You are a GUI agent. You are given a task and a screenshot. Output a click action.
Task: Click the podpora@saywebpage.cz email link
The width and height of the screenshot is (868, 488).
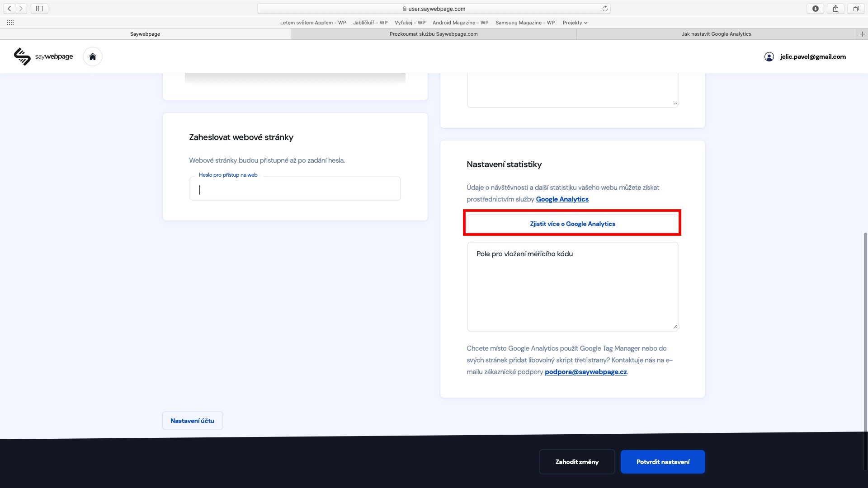pyautogui.click(x=585, y=372)
